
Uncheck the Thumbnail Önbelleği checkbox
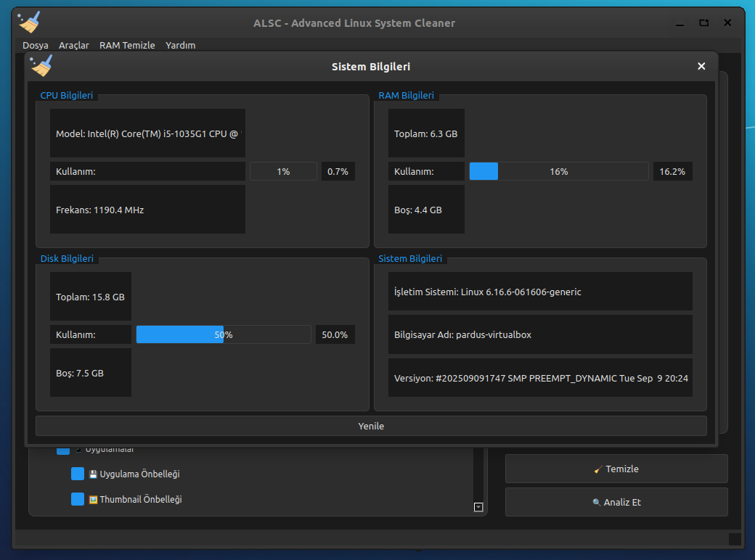78,499
